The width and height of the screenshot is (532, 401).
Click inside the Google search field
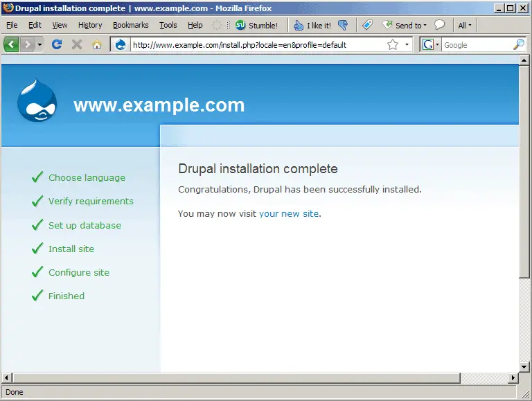[477, 45]
